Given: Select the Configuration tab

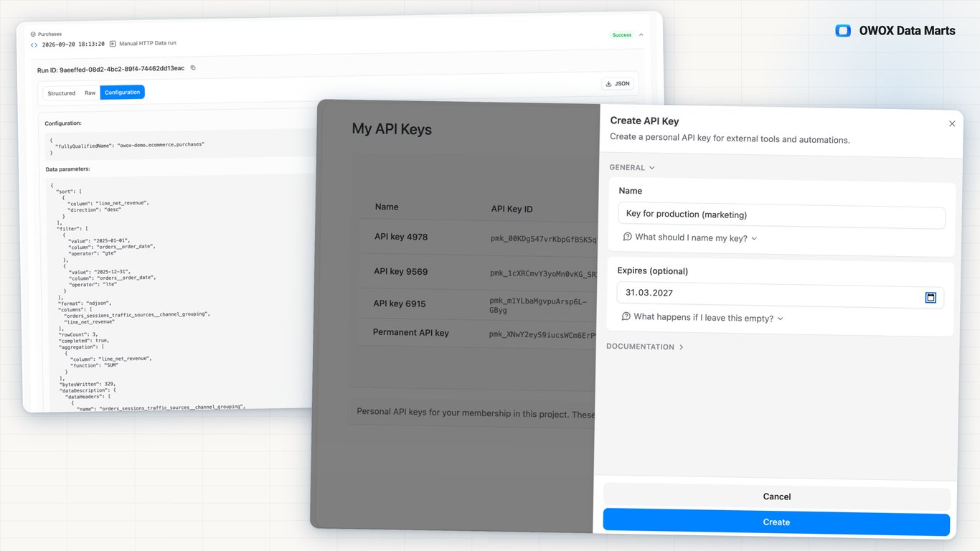Looking at the screenshot, I should [x=122, y=93].
